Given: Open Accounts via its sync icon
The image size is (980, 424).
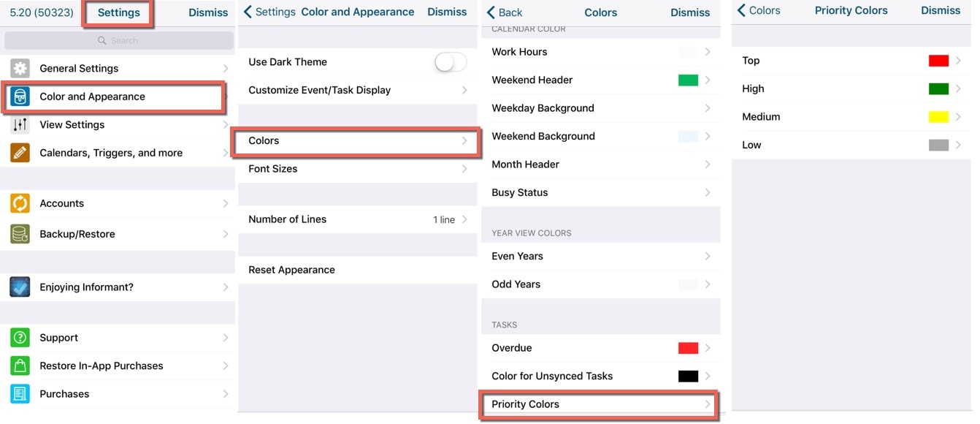Looking at the screenshot, I should pyautogui.click(x=19, y=203).
